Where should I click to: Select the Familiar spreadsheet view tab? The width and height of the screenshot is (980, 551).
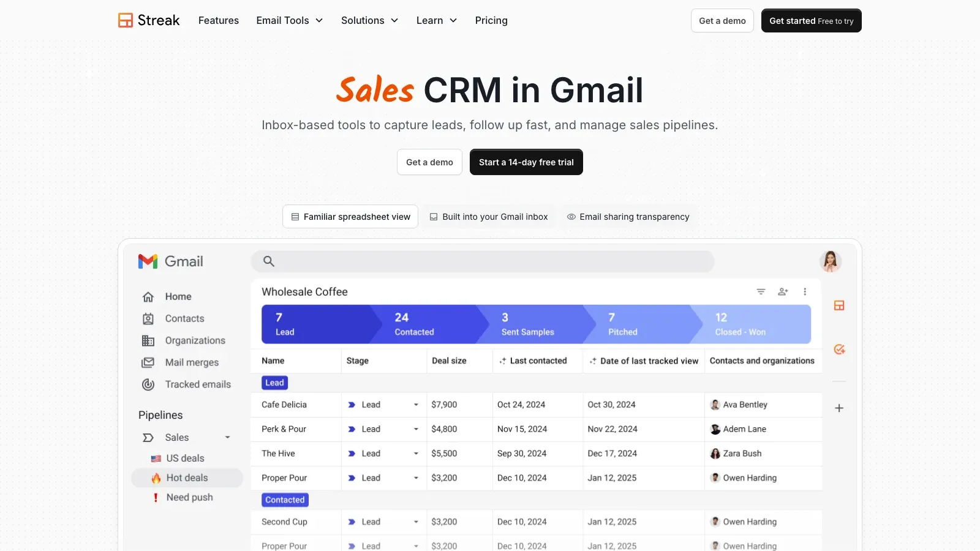350,217
